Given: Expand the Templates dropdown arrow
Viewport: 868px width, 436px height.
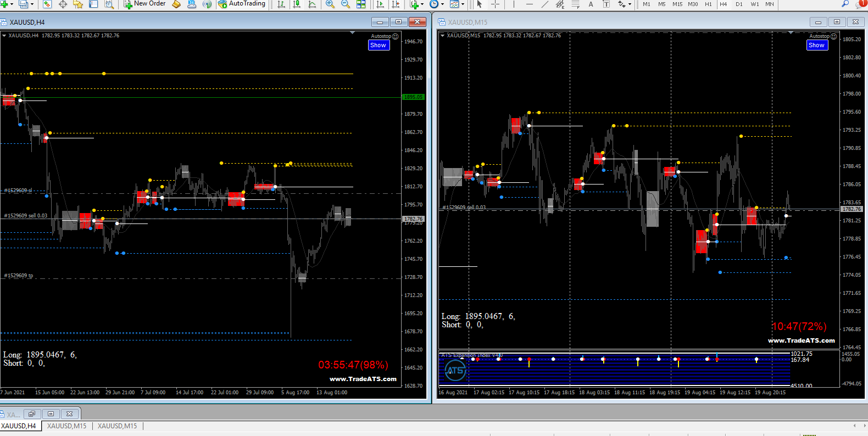Looking at the screenshot, I should 463,4.
